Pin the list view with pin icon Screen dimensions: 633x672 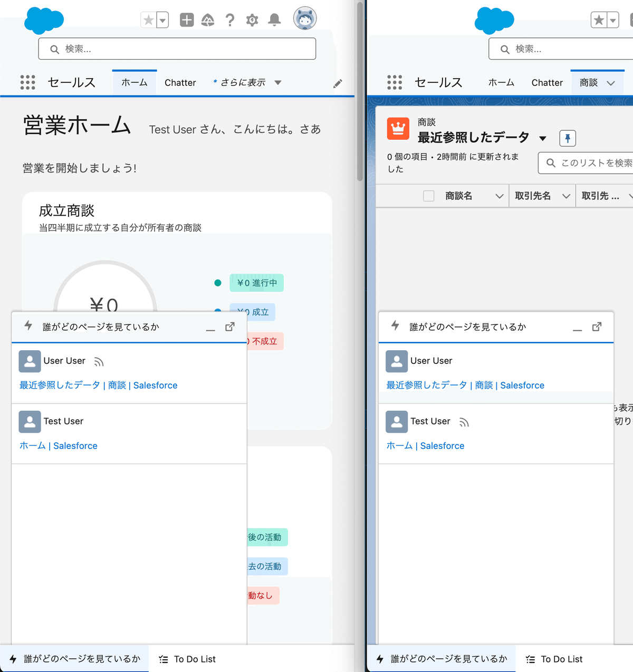click(x=568, y=138)
